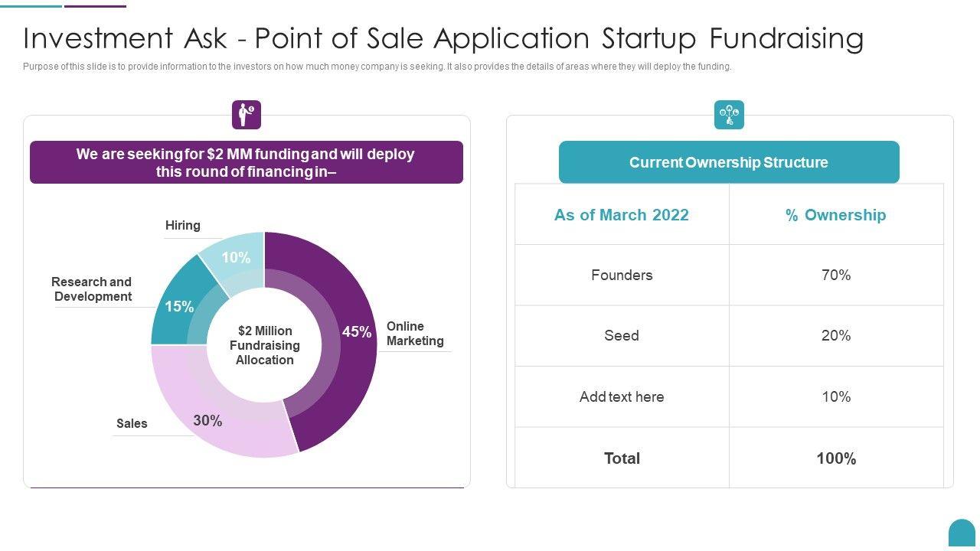The width and height of the screenshot is (980, 551).
Task: Select the 70% ownership value cell
Action: pos(836,275)
